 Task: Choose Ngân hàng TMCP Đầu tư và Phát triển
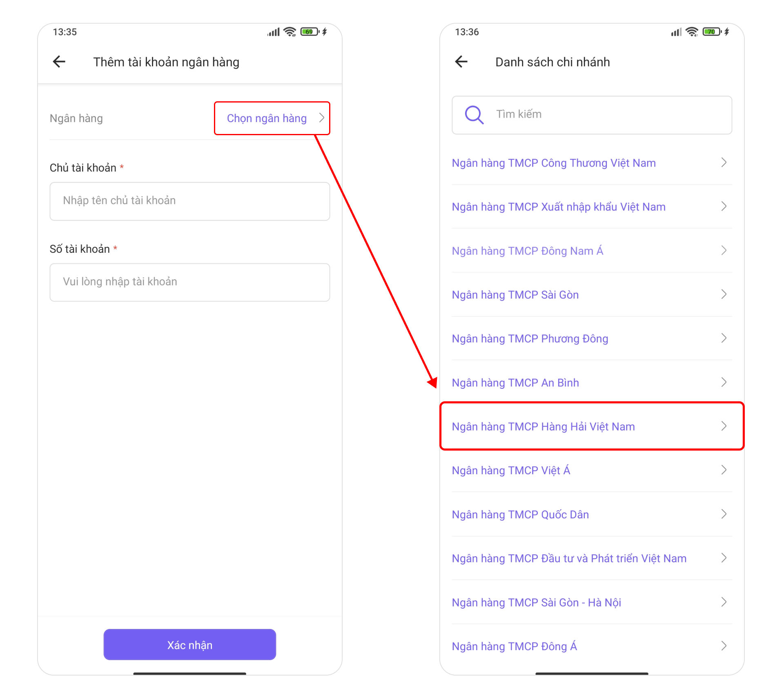point(592,558)
